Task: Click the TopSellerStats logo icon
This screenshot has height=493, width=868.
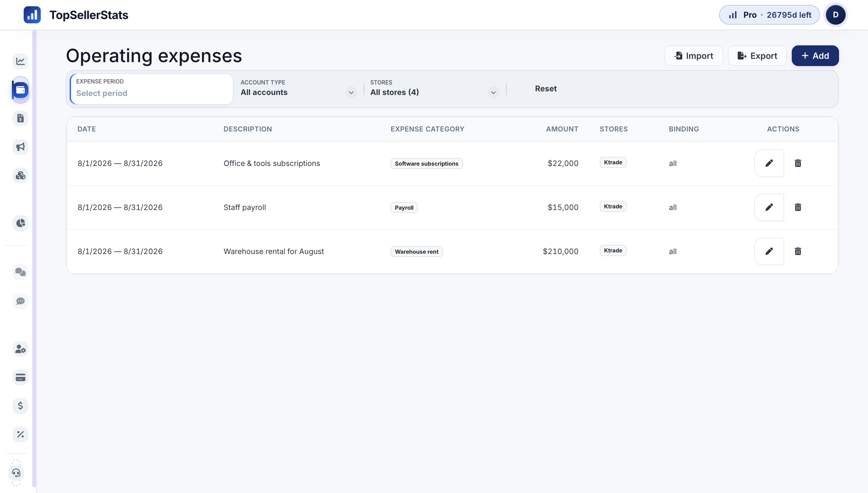Action: pos(32,15)
